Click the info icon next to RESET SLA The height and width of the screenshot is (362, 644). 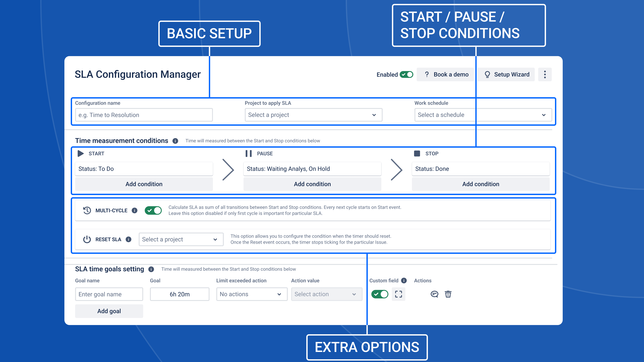(x=129, y=239)
